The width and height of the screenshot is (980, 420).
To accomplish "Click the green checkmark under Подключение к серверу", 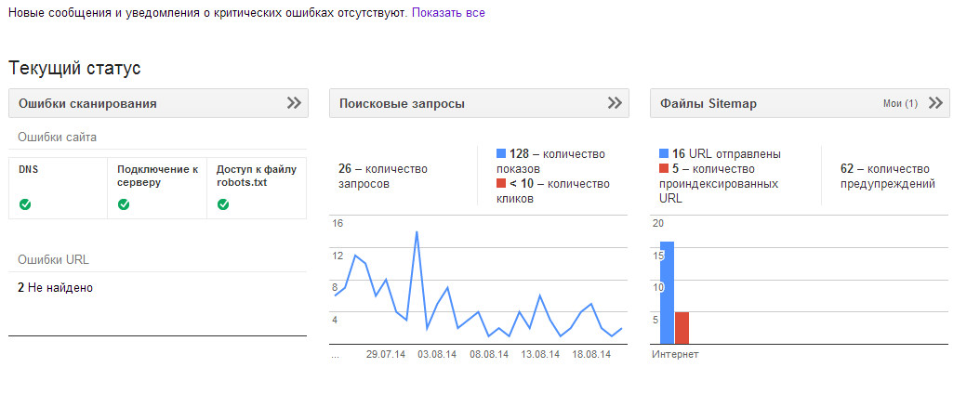I will 124,204.
